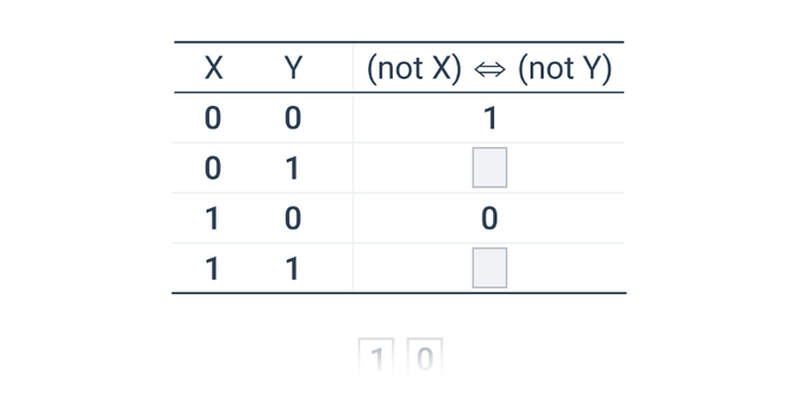The height and width of the screenshot is (400, 800).
Task: Click empty answer box for row 1 1
Action: pyautogui.click(x=489, y=268)
